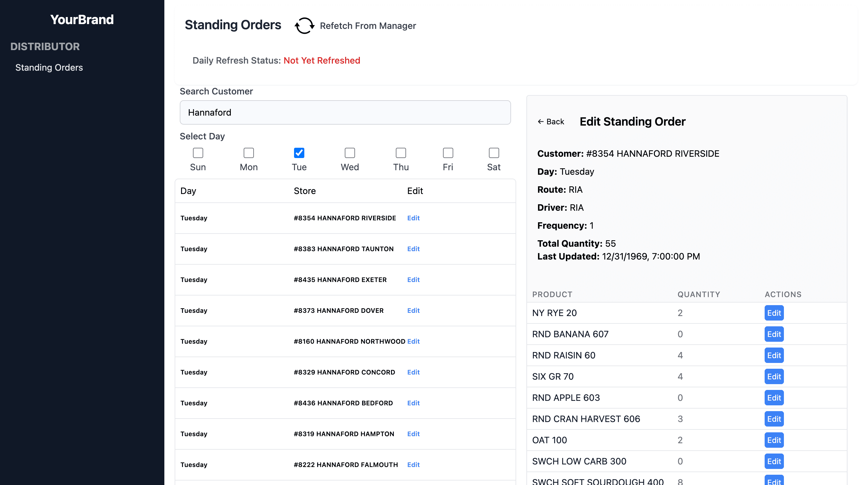Edit RND BANANA 607 quantity

(x=774, y=334)
